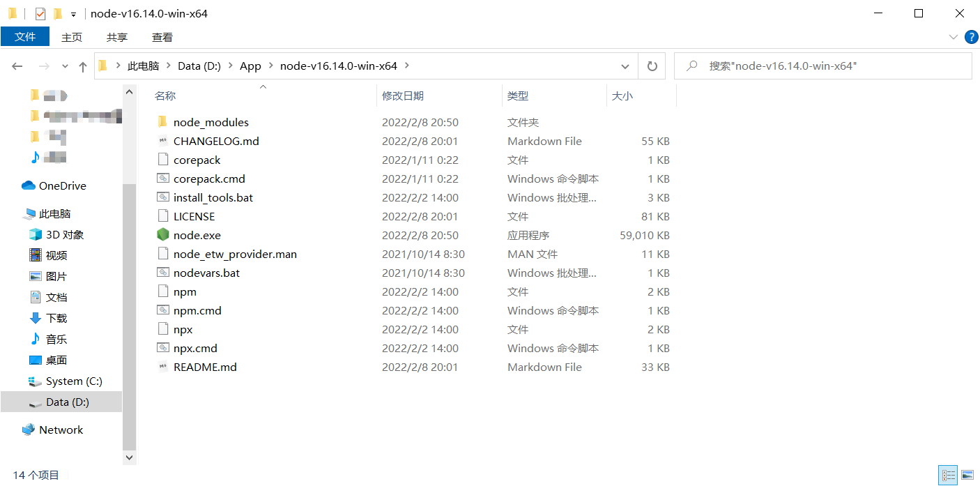Screen dimensions: 980x486
Task: Click the npm.cmd script icon
Action: pyautogui.click(x=162, y=310)
